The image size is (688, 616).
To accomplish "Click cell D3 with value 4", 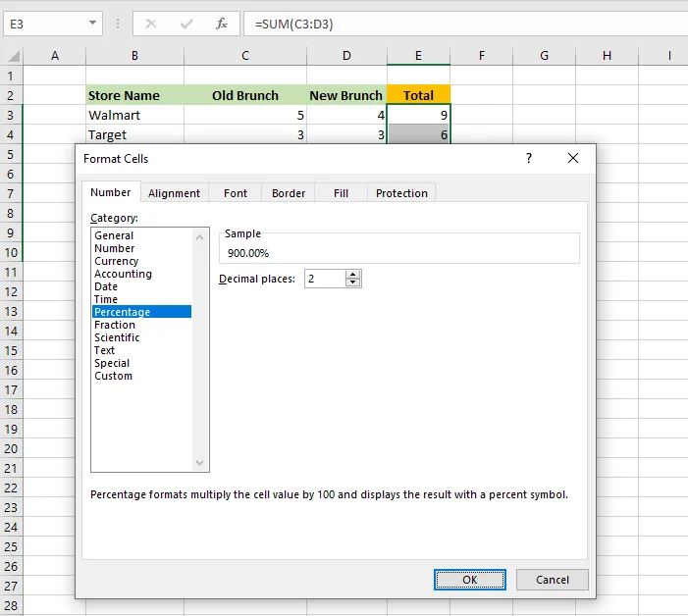I will tap(346, 115).
